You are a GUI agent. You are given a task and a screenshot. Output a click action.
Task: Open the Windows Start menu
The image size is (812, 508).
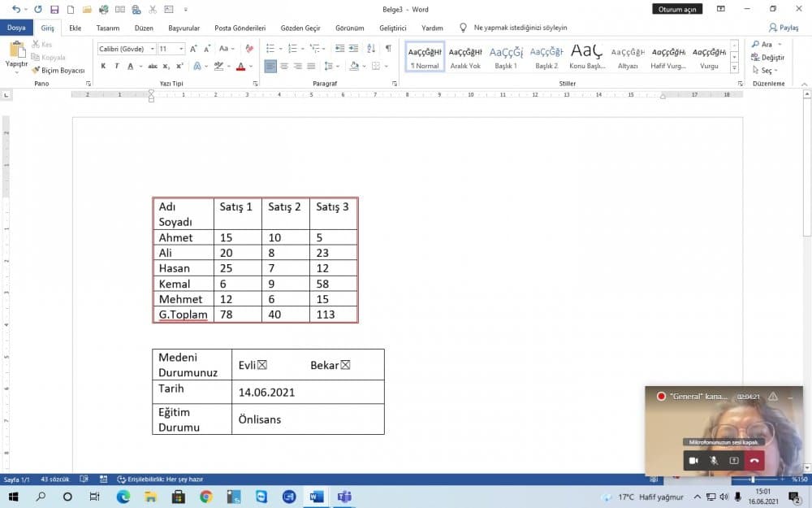(x=14, y=497)
